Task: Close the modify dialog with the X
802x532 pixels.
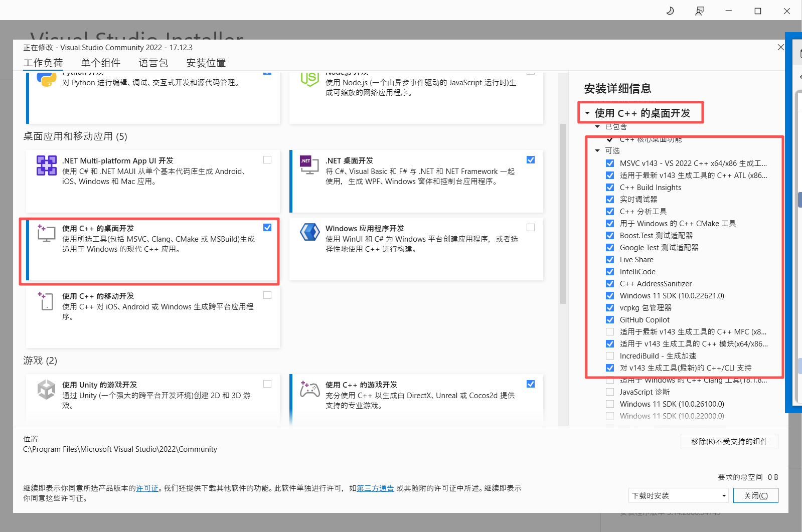Action: pos(780,47)
